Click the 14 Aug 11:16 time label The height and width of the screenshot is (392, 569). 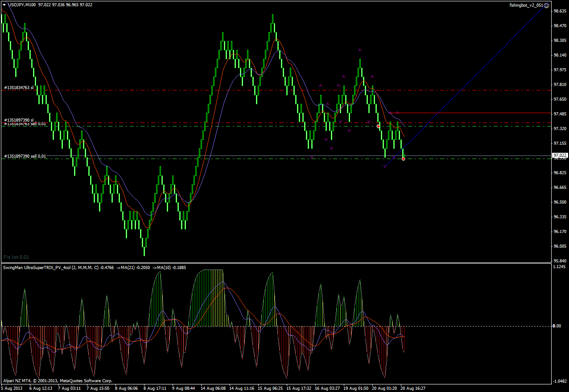(x=242, y=388)
